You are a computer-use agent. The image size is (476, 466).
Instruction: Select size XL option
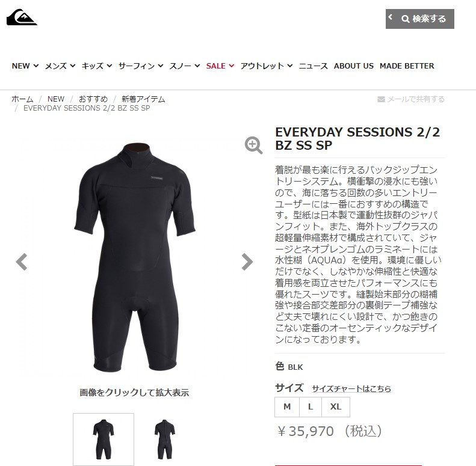pyautogui.click(x=335, y=406)
